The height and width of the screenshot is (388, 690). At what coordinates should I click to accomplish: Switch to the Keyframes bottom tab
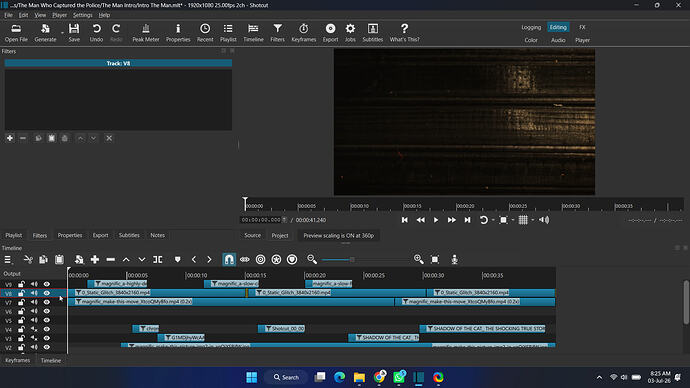18,360
